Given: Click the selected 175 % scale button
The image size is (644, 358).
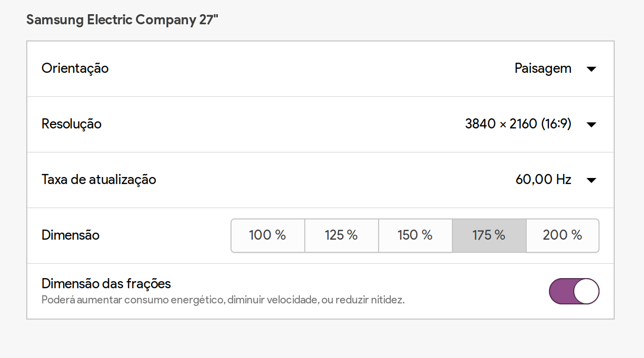Looking at the screenshot, I should pyautogui.click(x=489, y=235).
